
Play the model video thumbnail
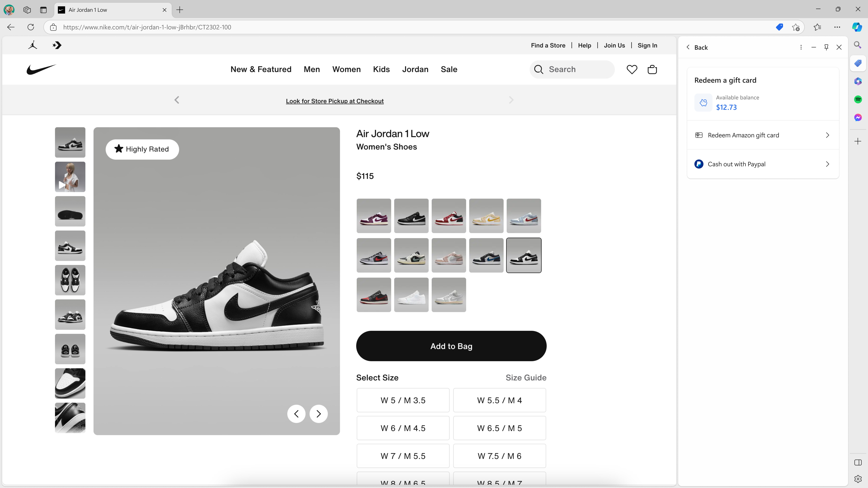(x=70, y=177)
